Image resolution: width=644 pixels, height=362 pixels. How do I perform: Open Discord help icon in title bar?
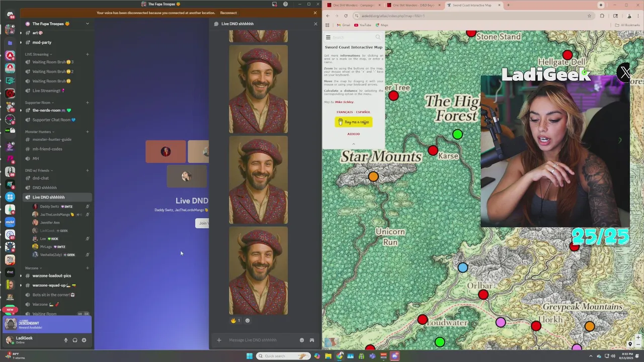click(x=285, y=4)
